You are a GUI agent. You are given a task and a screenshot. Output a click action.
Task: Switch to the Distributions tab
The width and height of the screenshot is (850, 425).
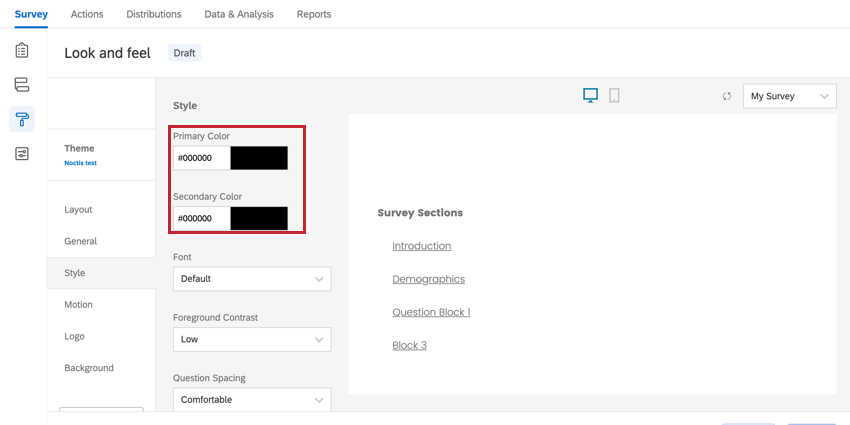click(x=154, y=14)
